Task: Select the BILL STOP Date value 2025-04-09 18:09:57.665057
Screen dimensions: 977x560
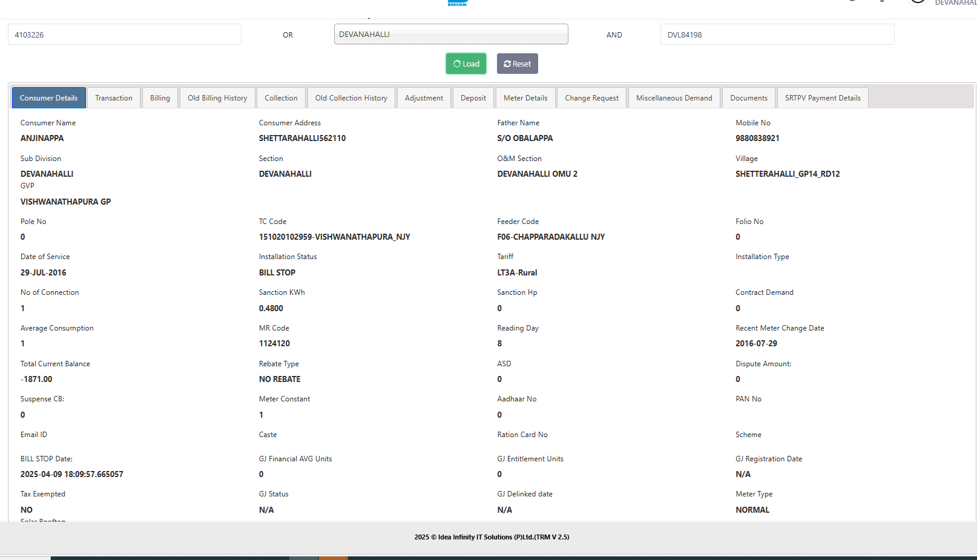Action: [x=72, y=474]
